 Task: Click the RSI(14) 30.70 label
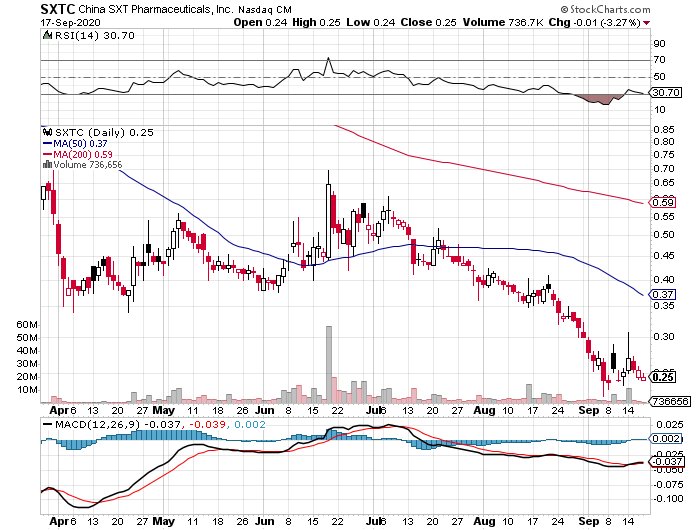click(x=94, y=35)
